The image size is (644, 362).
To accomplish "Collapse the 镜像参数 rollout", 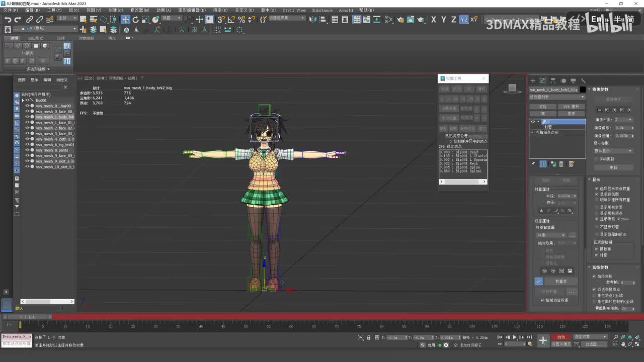I will (x=600, y=89).
